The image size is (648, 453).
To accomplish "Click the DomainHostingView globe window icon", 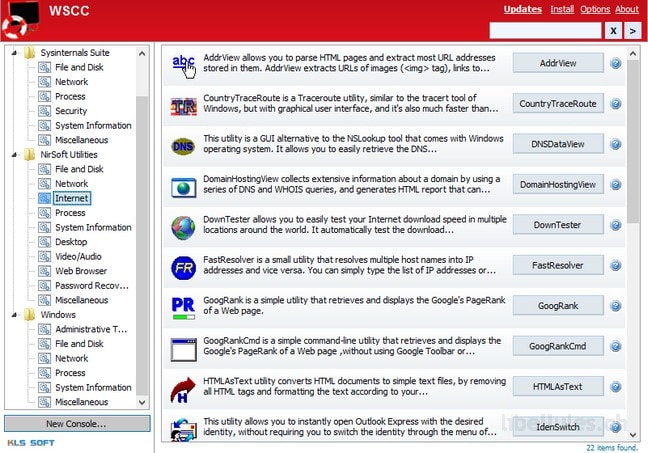I will [x=183, y=188].
